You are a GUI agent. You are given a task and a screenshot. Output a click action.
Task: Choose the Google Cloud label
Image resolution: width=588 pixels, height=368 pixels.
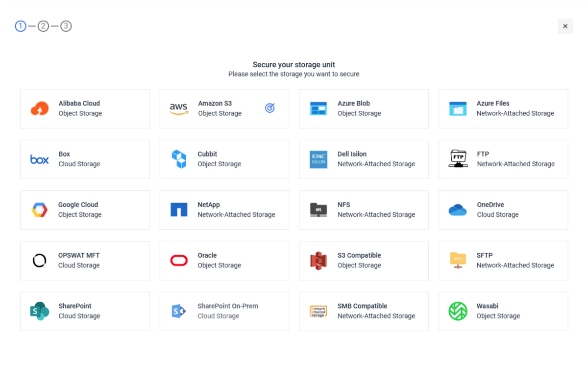[78, 205]
